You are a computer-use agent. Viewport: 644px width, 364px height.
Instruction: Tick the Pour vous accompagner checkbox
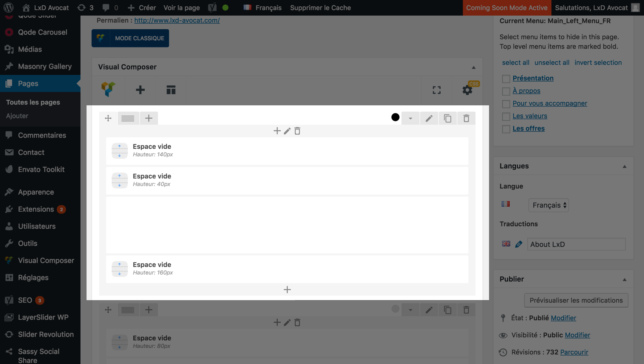click(x=506, y=104)
